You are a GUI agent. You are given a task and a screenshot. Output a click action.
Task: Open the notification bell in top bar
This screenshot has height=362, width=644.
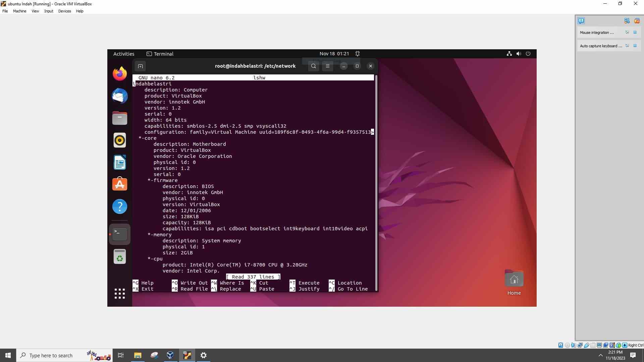click(358, 54)
